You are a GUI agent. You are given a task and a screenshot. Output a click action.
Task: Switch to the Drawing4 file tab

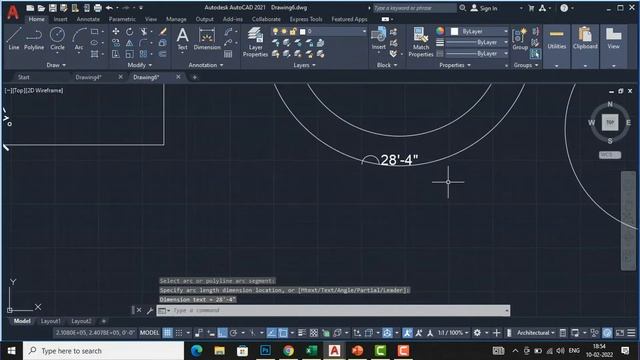[89, 77]
